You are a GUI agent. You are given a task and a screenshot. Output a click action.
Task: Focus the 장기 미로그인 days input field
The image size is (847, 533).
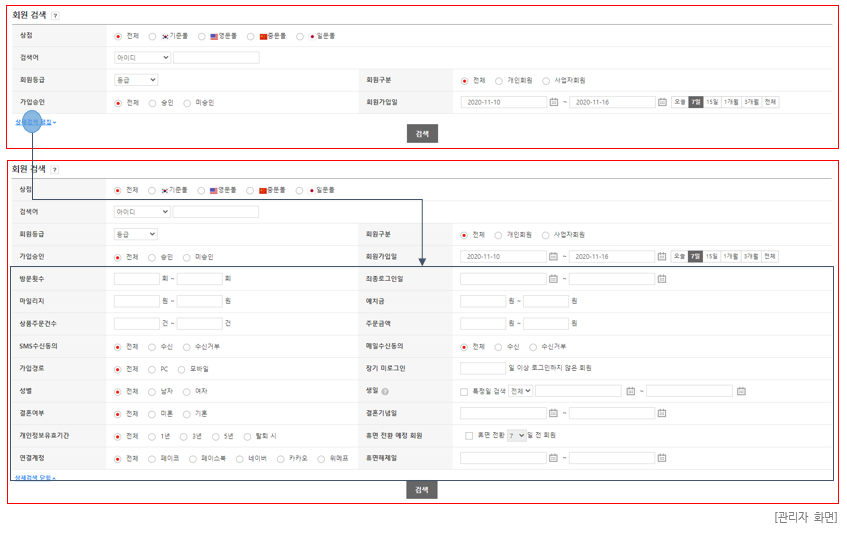483,368
